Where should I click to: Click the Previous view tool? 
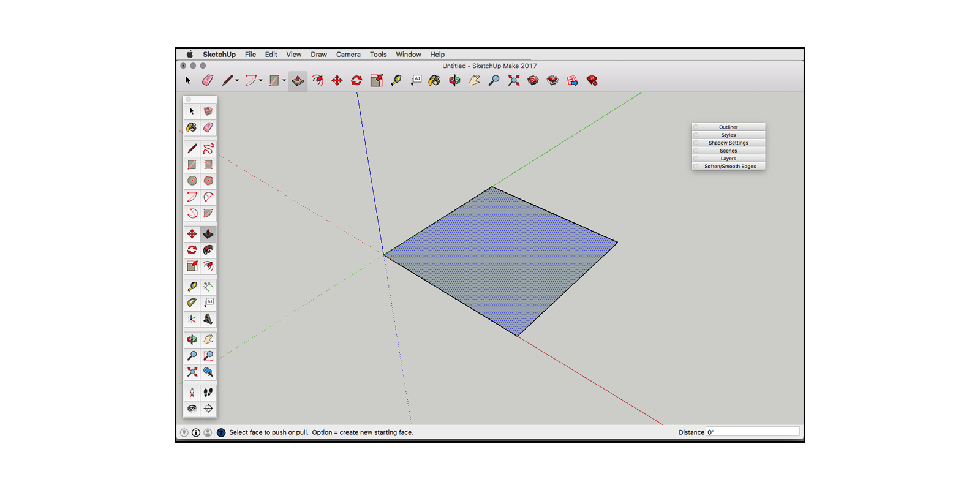pyautogui.click(x=208, y=372)
